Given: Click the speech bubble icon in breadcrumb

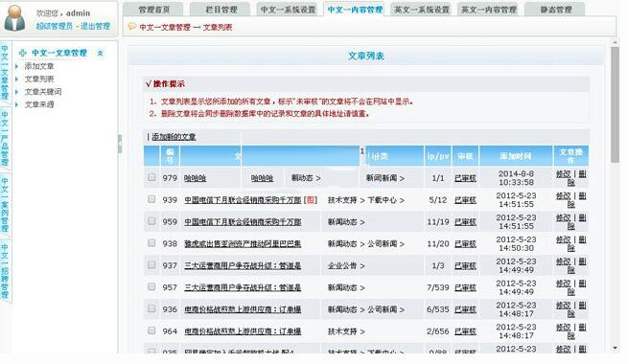Looking at the screenshot, I should (x=131, y=27).
